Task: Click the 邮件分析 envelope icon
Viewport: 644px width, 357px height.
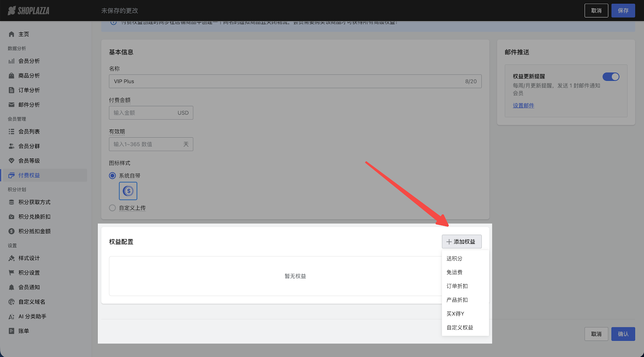Action: pos(12,105)
